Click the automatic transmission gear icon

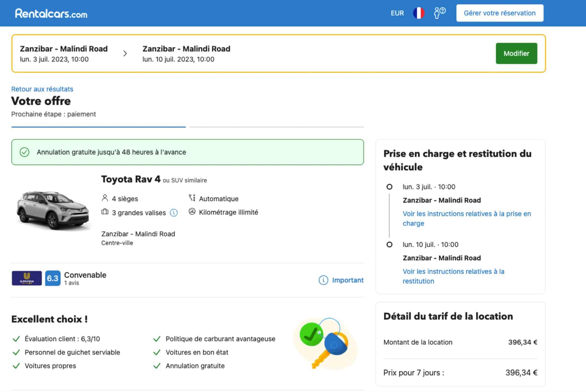pos(192,198)
